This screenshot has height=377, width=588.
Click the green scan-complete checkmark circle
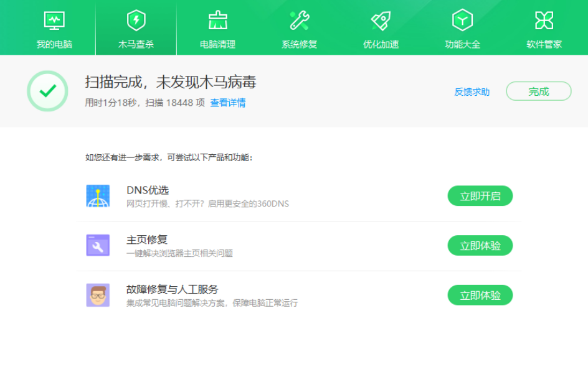pos(47,91)
